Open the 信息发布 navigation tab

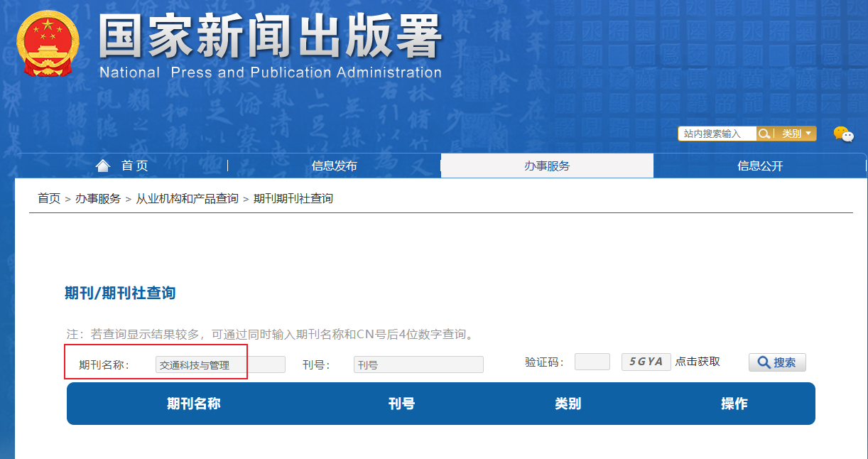[x=334, y=166]
